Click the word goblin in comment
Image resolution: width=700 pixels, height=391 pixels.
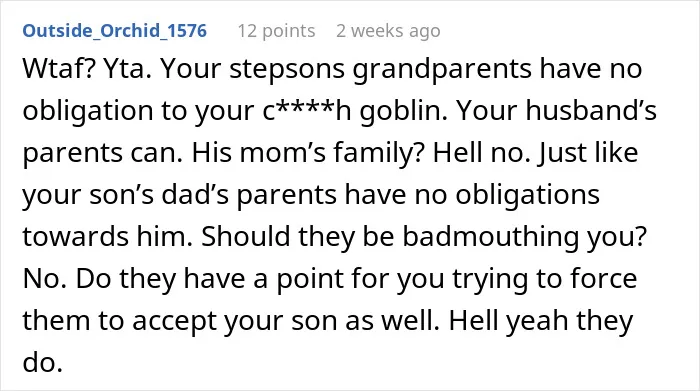pos(403,112)
